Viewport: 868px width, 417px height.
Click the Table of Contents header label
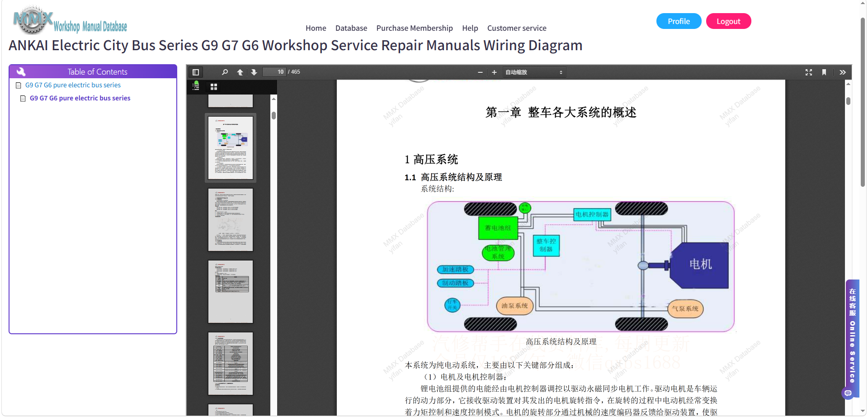coord(97,71)
